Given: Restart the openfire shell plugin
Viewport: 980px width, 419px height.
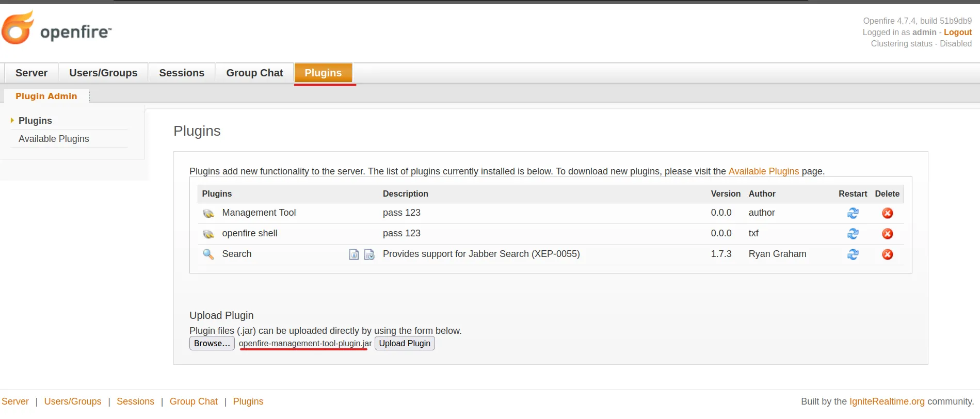Looking at the screenshot, I should (853, 234).
